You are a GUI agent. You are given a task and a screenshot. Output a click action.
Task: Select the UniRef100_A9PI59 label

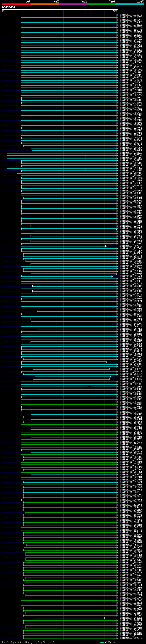tap(131, 32)
